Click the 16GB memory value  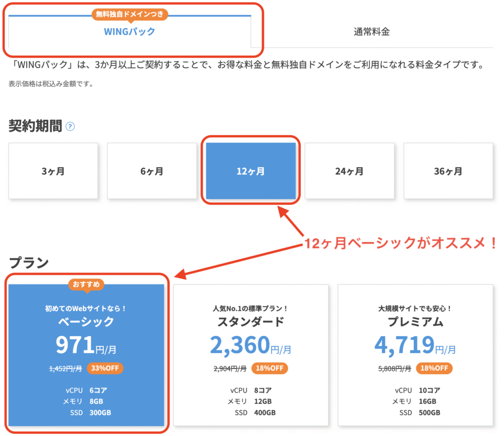point(428,401)
